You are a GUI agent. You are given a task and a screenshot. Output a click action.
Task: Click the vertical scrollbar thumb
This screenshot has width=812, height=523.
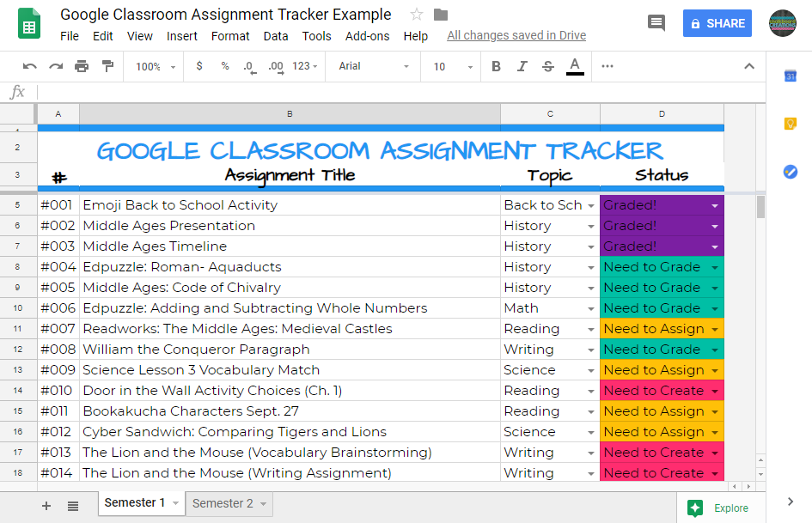tap(760, 207)
